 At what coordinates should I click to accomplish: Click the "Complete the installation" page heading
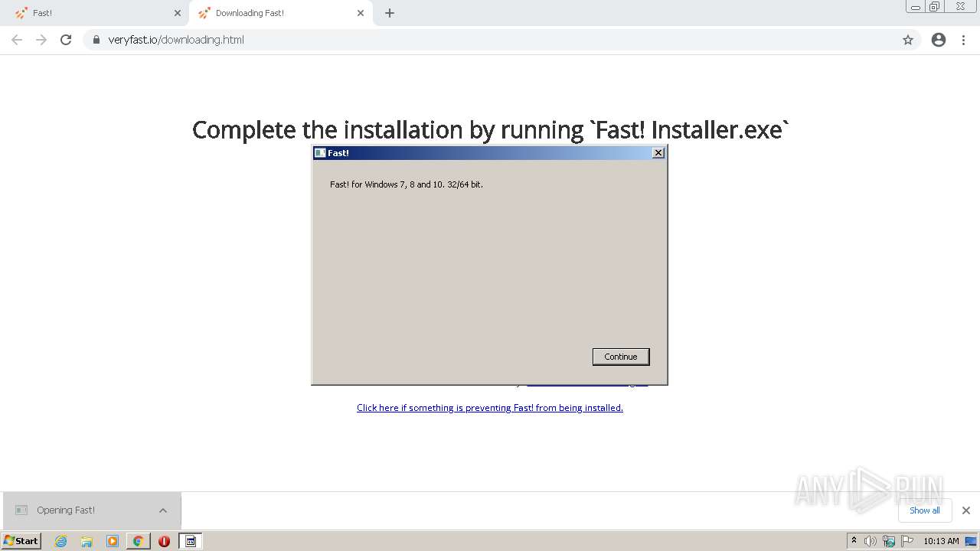point(490,130)
